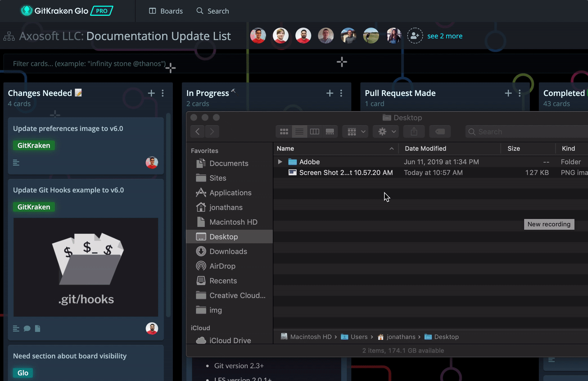The image size is (588, 381).
Task: Click description icon on Update preferences card
Action: (x=16, y=162)
